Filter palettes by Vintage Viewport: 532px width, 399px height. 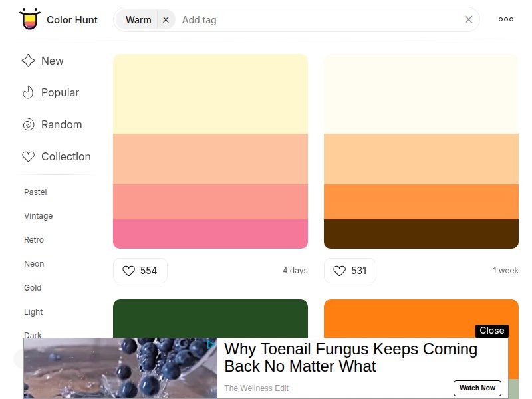(38, 216)
